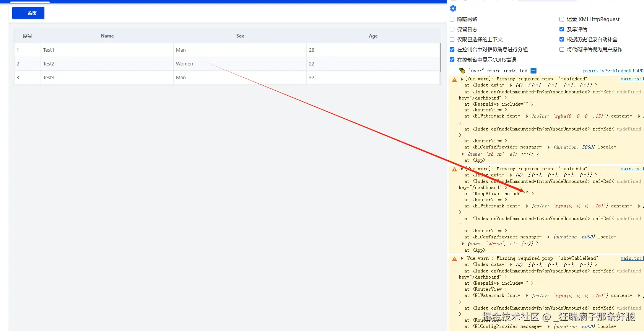Click the table's vertical scrollbar
The height and width of the screenshot is (331, 644).
click(x=440, y=57)
